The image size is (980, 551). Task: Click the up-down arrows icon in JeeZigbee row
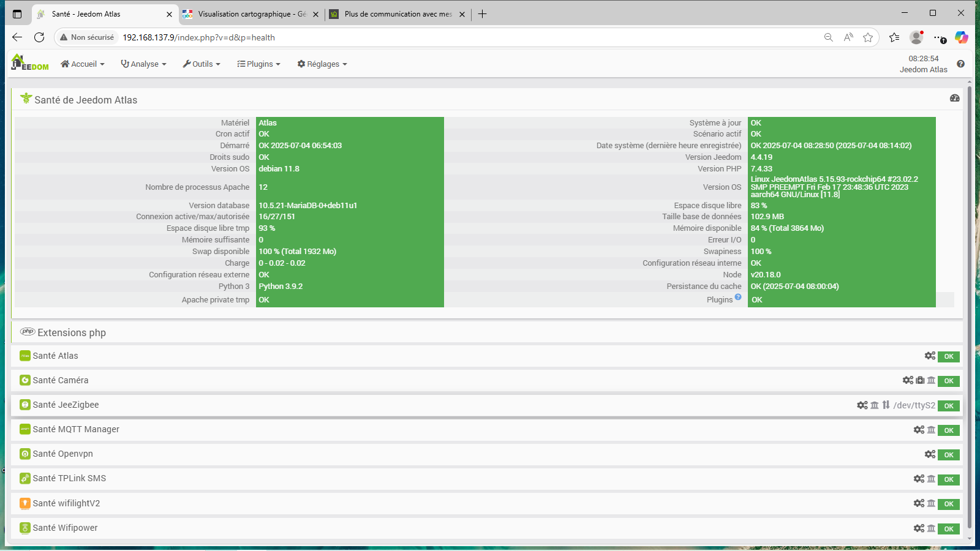click(886, 405)
